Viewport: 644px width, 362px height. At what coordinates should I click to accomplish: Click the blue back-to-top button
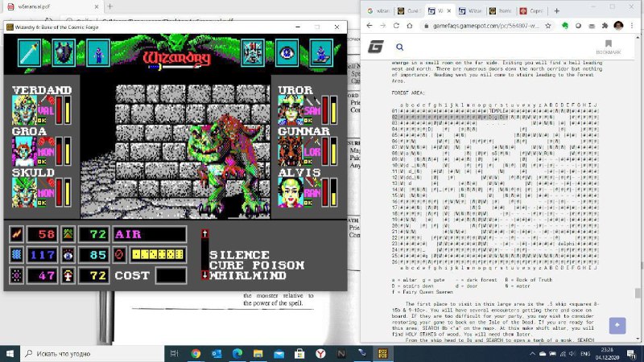(x=617, y=326)
